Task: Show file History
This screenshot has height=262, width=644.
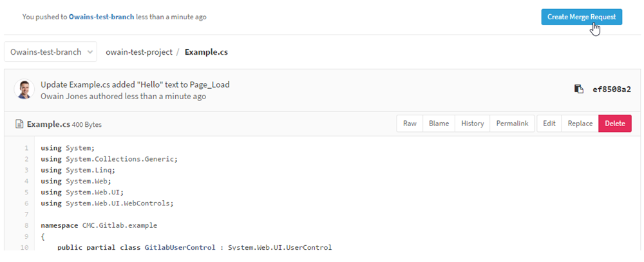Action: tap(472, 124)
